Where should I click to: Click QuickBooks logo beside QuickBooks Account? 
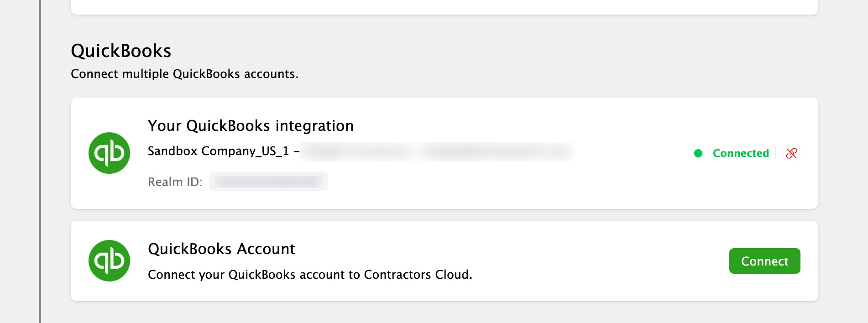click(109, 261)
